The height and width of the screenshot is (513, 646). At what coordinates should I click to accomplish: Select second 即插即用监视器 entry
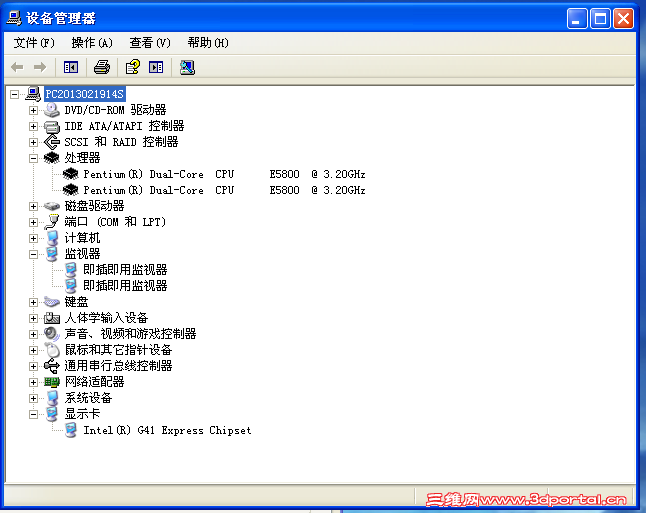pyautogui.click(x=125, y=286)
